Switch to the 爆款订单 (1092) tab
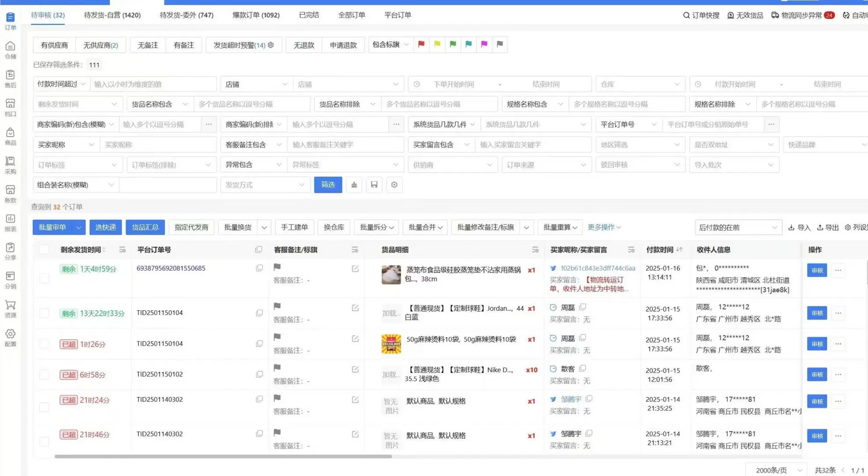Viewport: 868px width, 476px height. coord(256,15)
